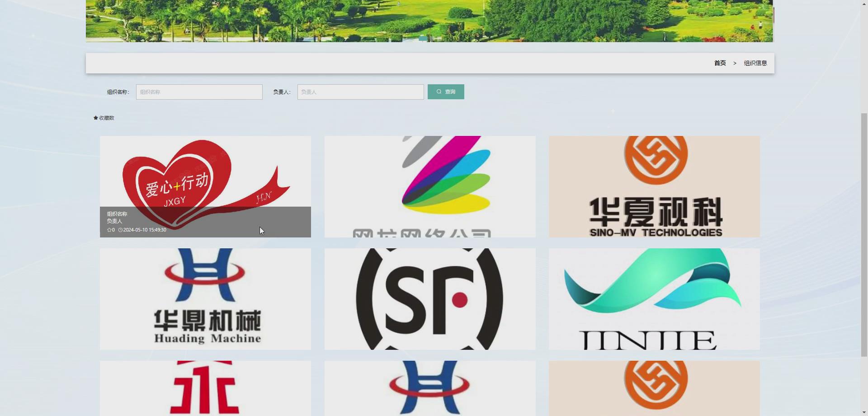The height and width of the screenshot is (416, 868).
Task: Open the 首页 breadcrumb link
Action: tap(720, 63)
